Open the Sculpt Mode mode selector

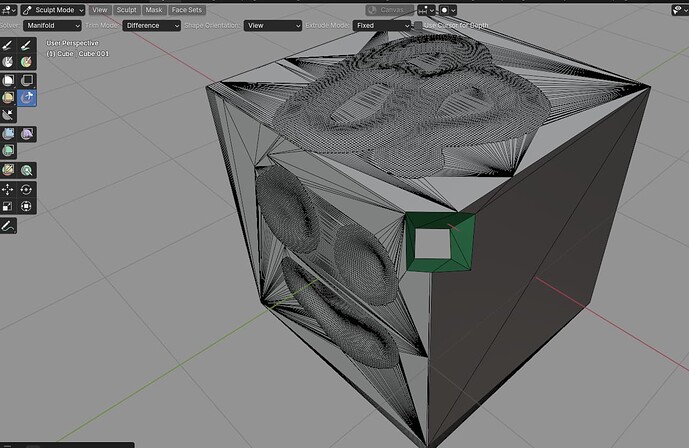pyautogui.click(x=53, y=10)
